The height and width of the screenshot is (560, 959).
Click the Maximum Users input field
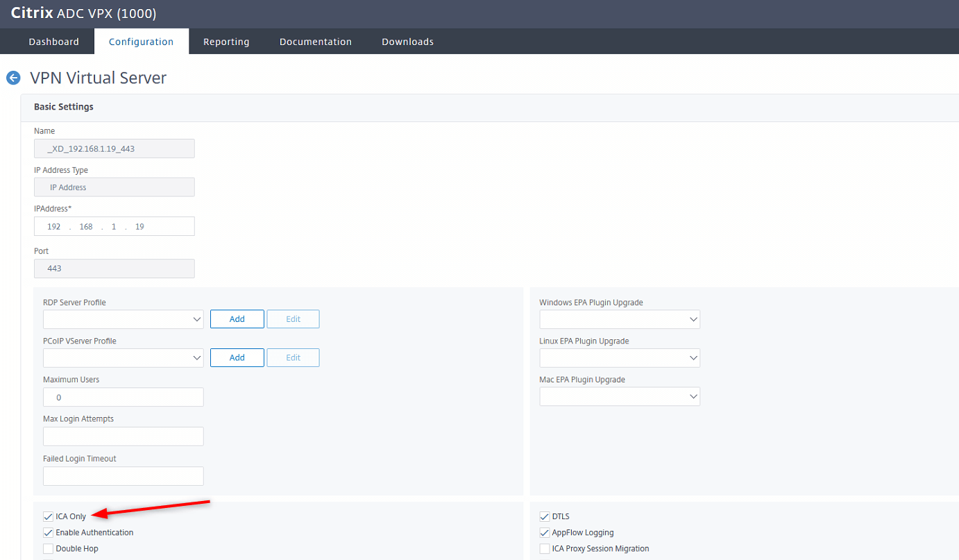click(123, 396)
